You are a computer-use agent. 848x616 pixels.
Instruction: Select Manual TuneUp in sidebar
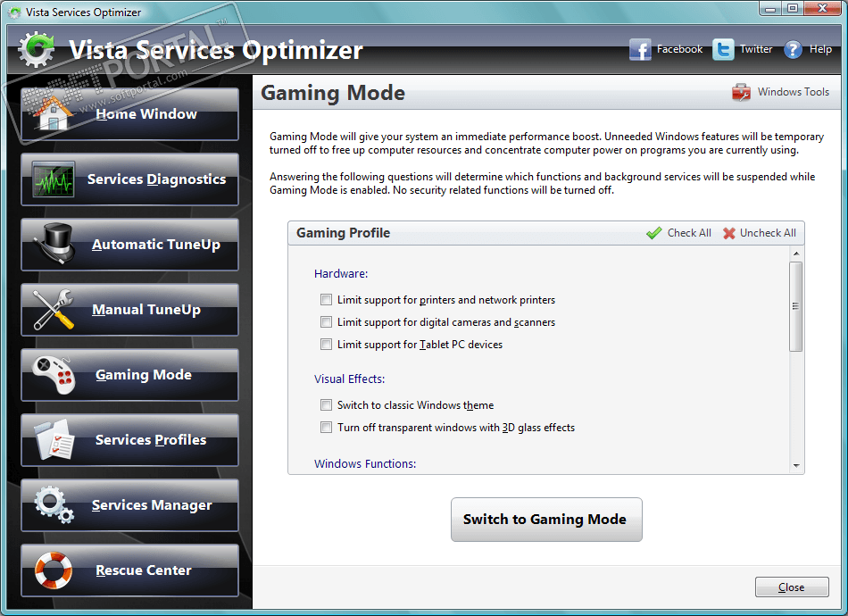tap(129, 310)
